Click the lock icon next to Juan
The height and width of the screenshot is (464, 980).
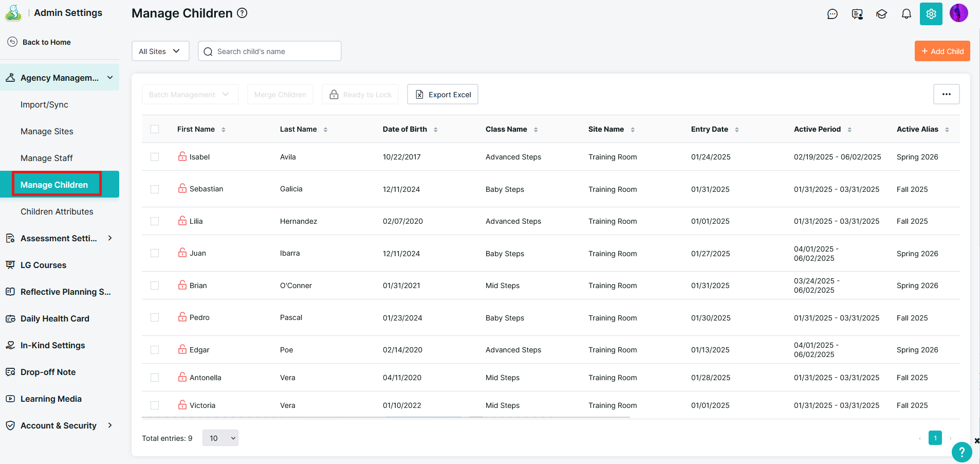182,253
